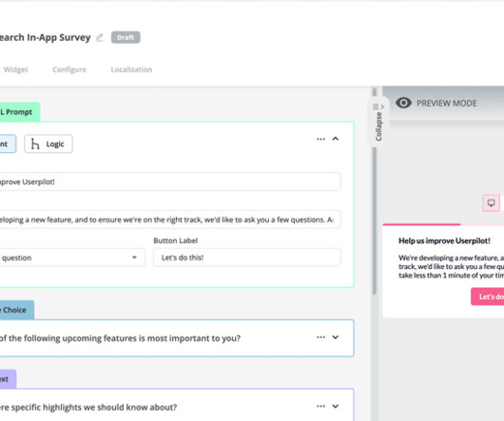
Task: Select the Choice question block tab
Action: point(17,310)
